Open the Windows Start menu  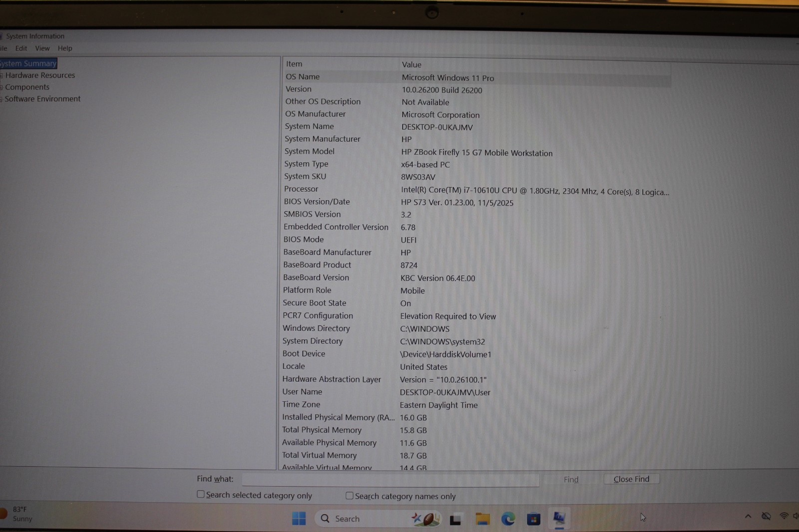[299, 519]
